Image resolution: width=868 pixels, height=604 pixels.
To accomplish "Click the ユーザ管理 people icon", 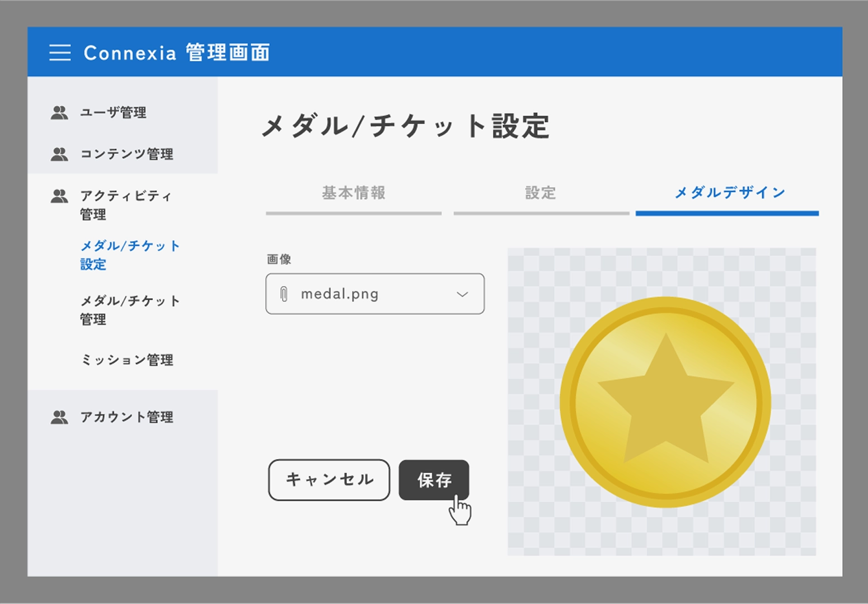I will 59,112.
